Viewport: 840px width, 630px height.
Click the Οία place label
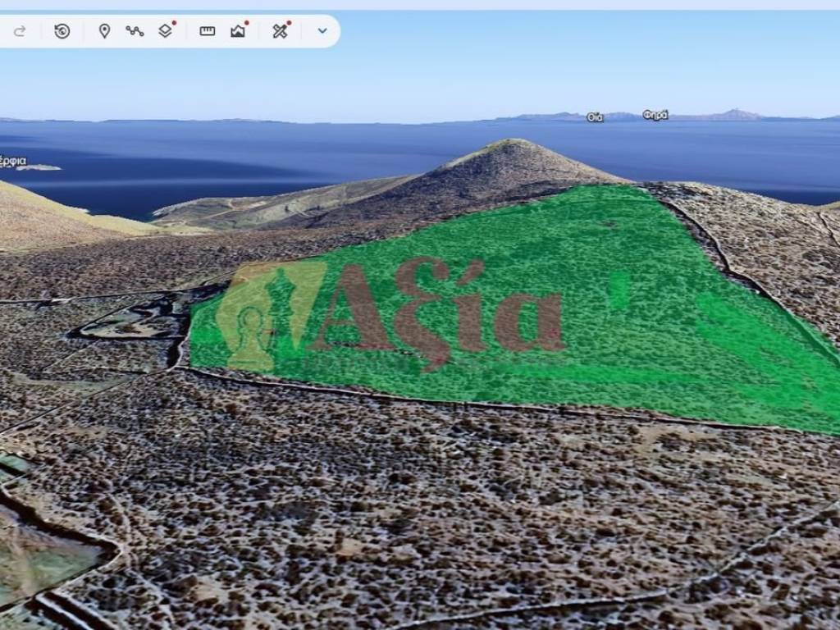pyautogui.click(x=595, y=117)
